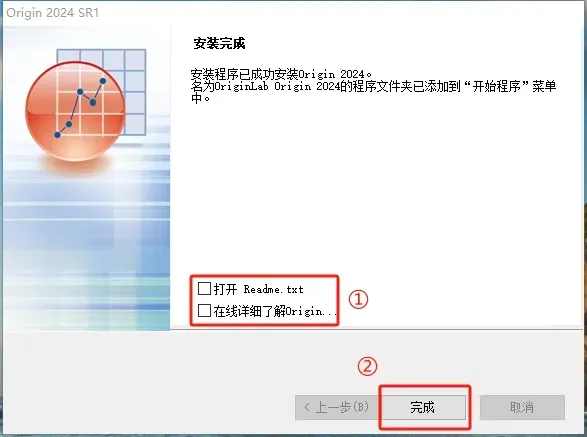Screen dimensions: 587x437
Task: Click the red Origin sphere logo
Action: [75, 111]
